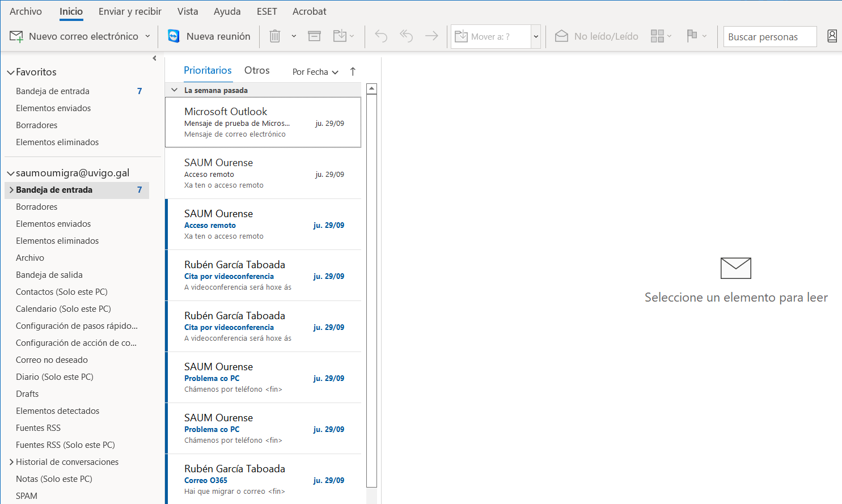Open the Categorize color squares icon

658,36
